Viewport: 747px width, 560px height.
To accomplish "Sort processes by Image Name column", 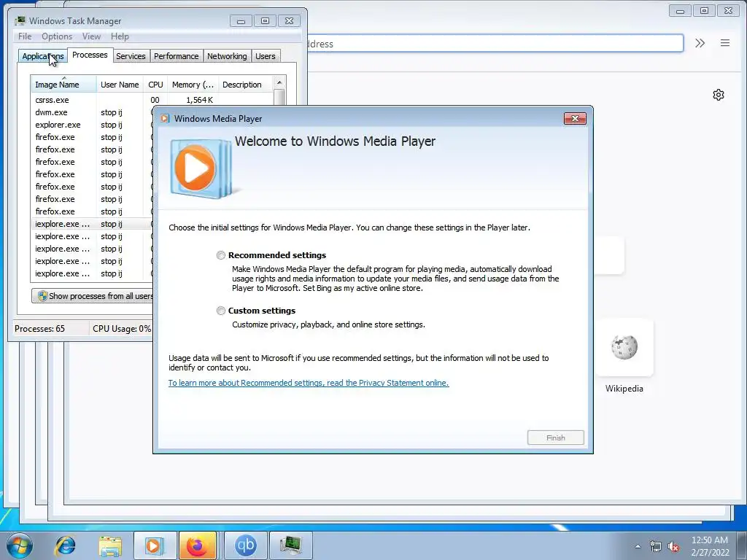I will [64, 85].
